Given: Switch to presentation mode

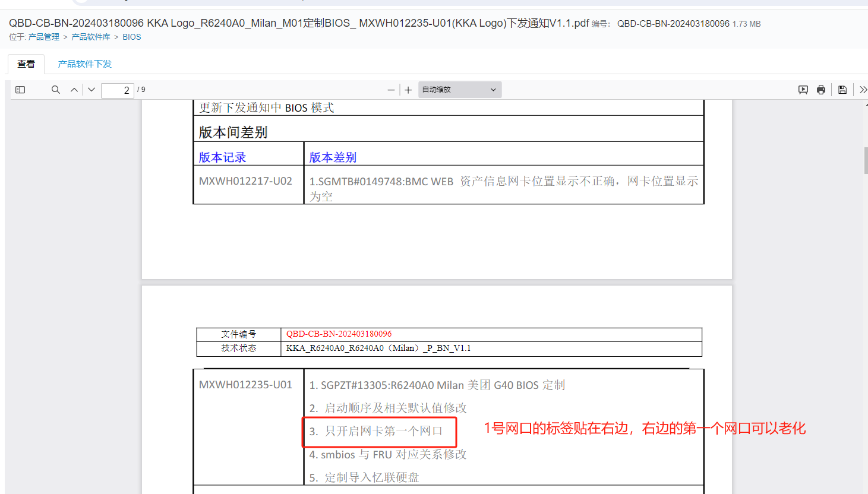Looking at the screenshot, I should pos(803,90).
